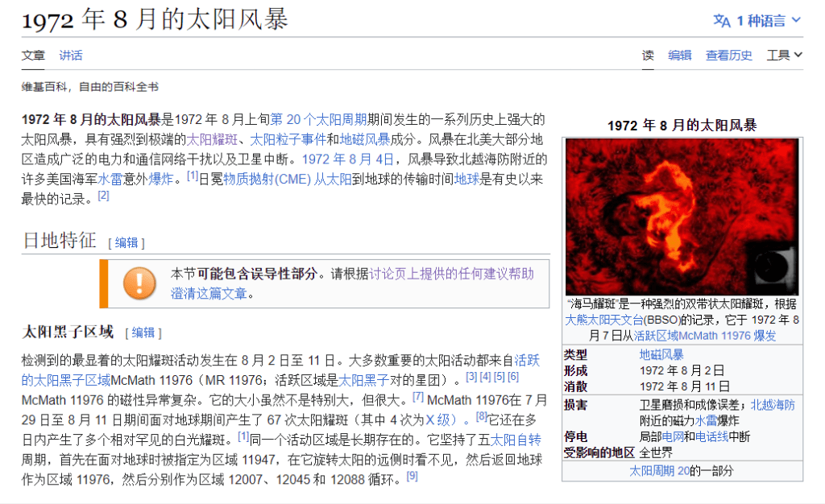Follow the 电话线 link in infobox

712,436
